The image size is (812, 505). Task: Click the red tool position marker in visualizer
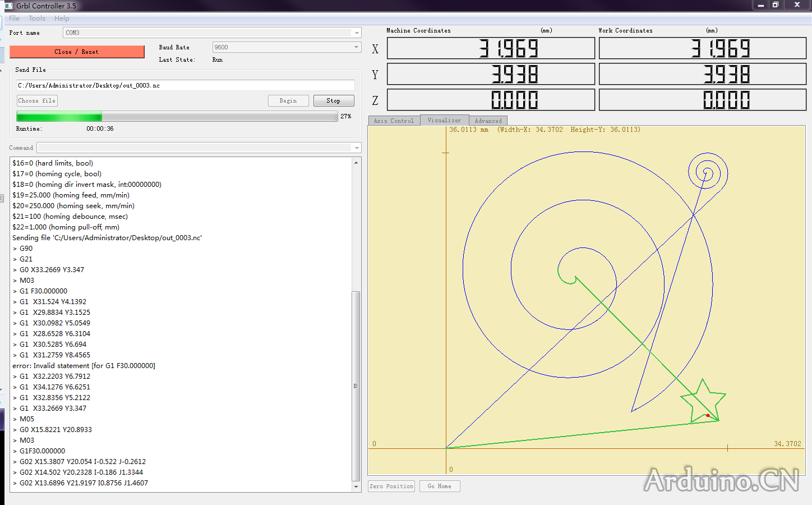[708, 415]
